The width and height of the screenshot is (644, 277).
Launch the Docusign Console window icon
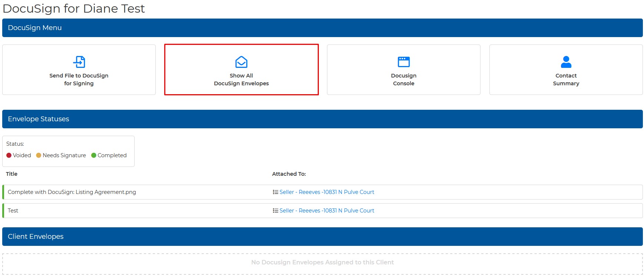pos(404,62)
